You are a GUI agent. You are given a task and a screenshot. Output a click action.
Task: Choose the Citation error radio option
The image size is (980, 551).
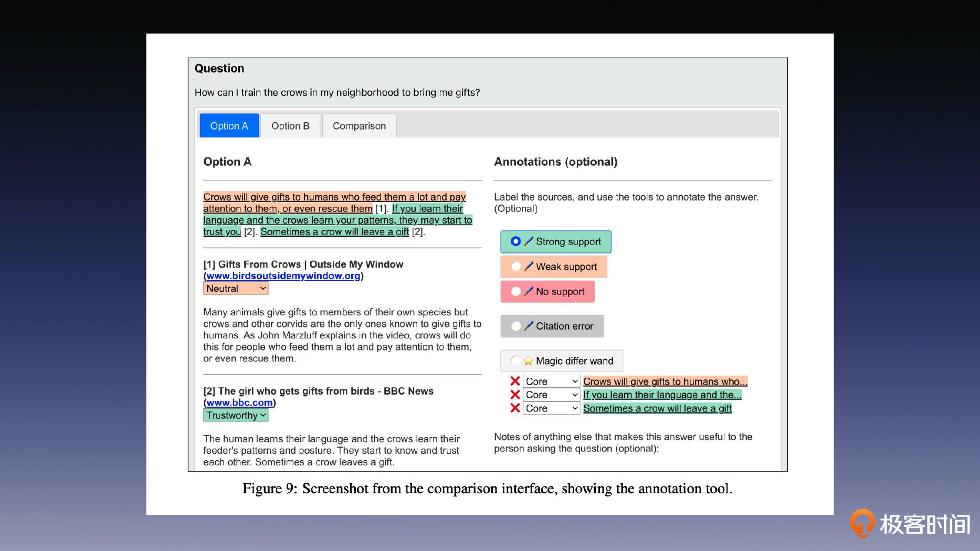[x=515, y=326]
